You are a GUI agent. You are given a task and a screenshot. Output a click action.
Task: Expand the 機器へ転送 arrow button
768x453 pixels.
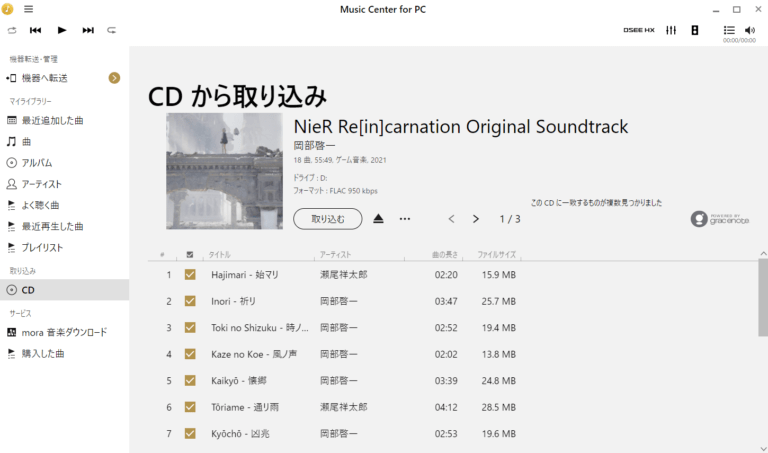[x=114, y=77]
